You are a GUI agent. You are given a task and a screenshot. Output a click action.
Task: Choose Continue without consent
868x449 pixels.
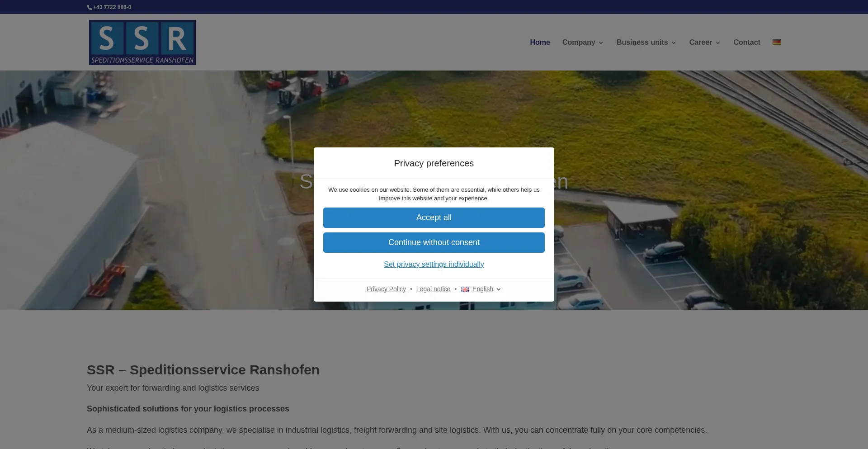[x=434, y=242]
